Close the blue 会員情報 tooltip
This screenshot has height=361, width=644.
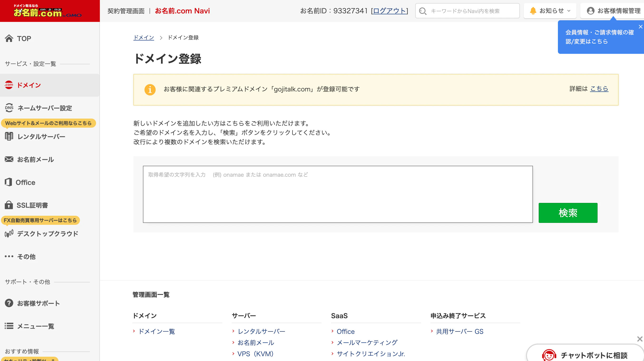[x=640, y=26]
